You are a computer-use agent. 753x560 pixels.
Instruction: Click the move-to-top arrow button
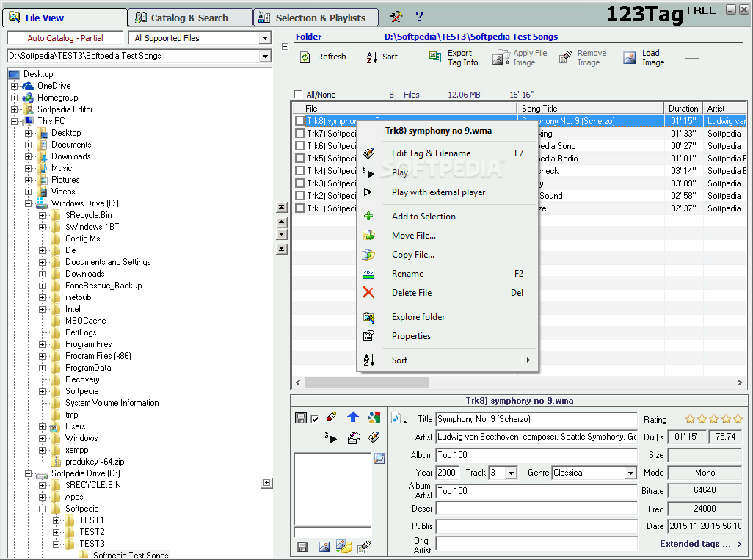click(x=282, y=208)
